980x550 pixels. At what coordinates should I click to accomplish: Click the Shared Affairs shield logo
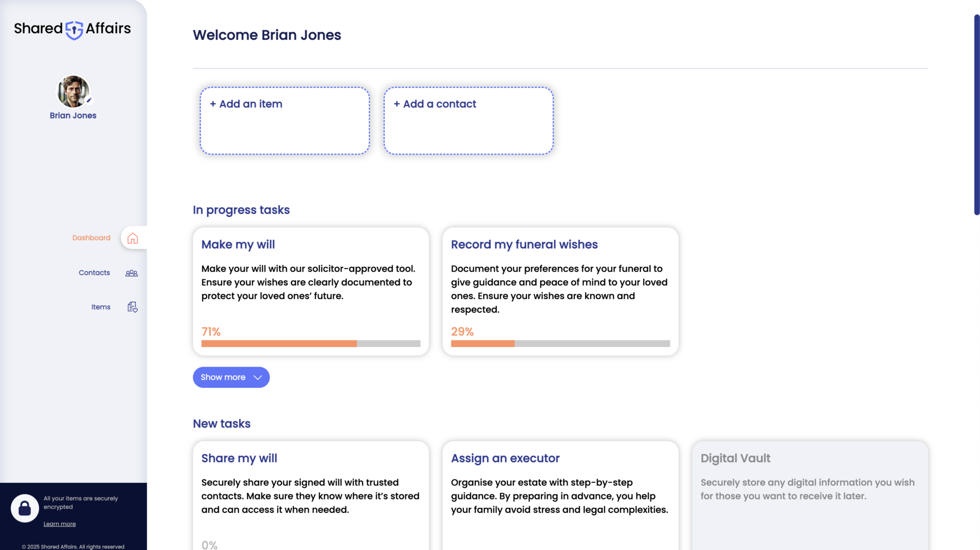tap(74, 30)
